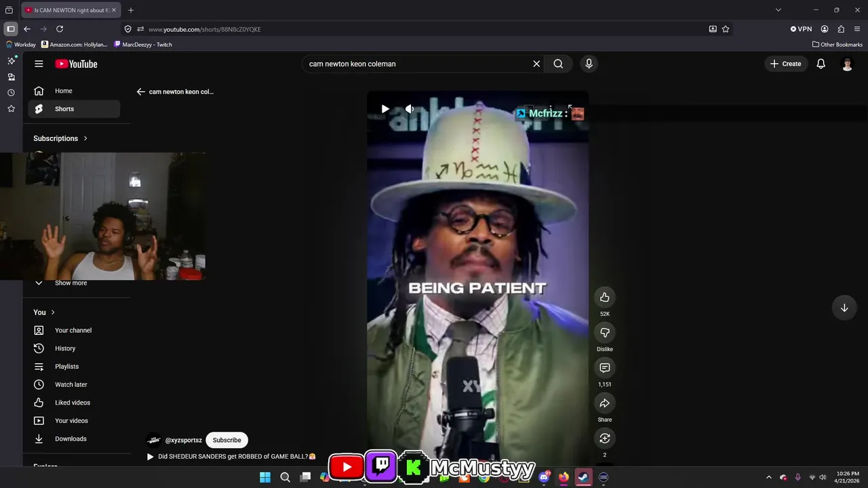Viewport: 868px width, 488px height.
Task: Select Home in YouTube sidebar
Action: point(74,91)
